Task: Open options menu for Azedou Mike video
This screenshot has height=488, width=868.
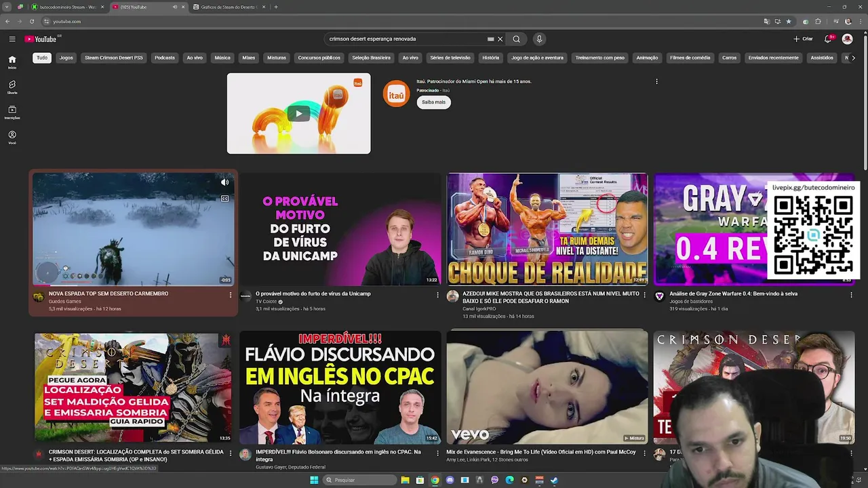Action: [644, 295]
